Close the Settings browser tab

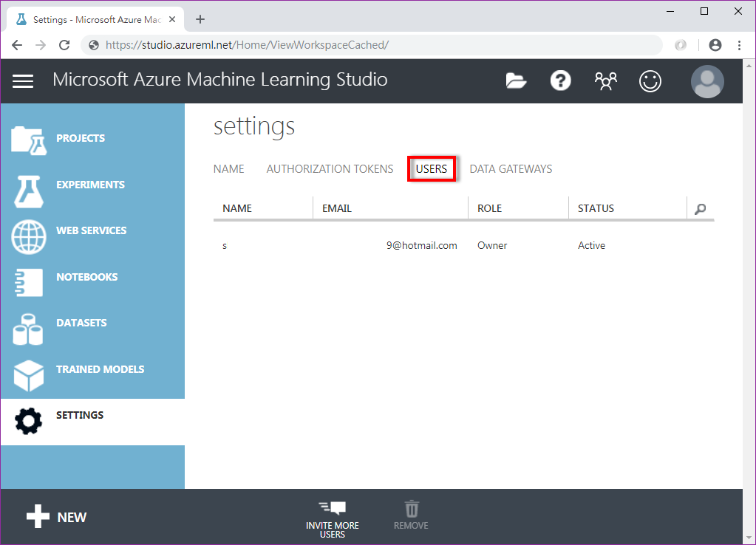(x=172, y=20)
